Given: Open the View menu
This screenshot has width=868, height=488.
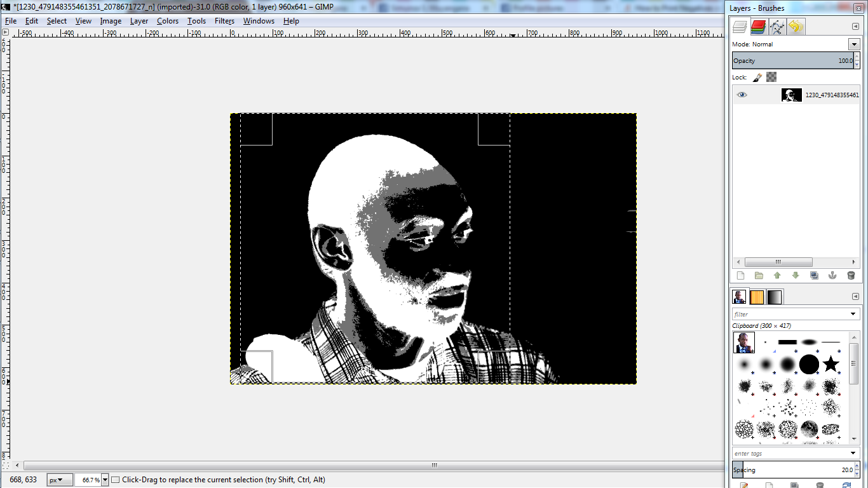Looking at the screenshot, I should pos(83,21).
